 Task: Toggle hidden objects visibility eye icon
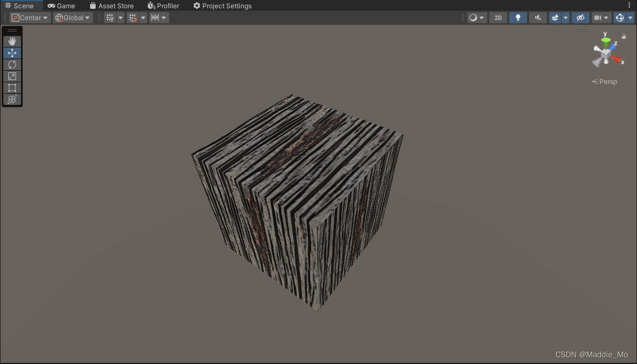click(581, 18)
